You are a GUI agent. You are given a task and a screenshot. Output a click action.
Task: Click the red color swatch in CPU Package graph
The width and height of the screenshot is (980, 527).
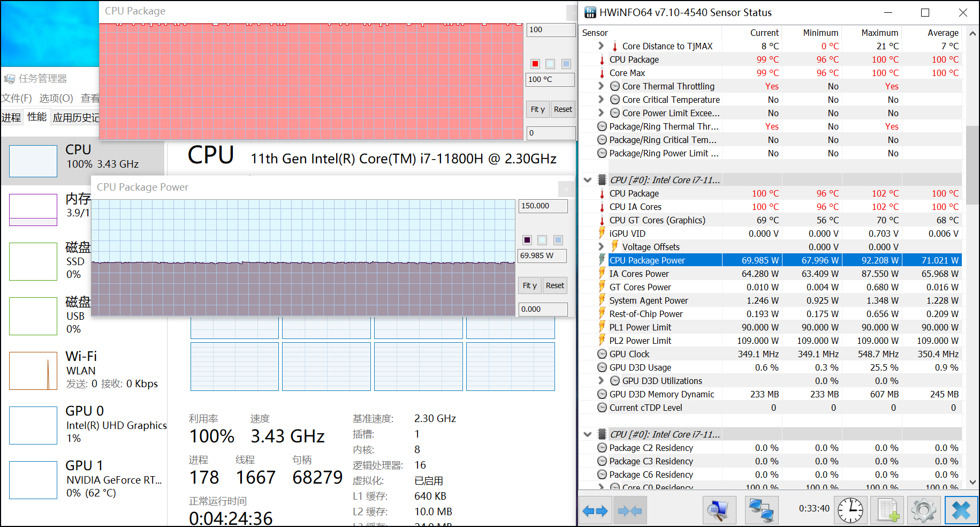535,64
